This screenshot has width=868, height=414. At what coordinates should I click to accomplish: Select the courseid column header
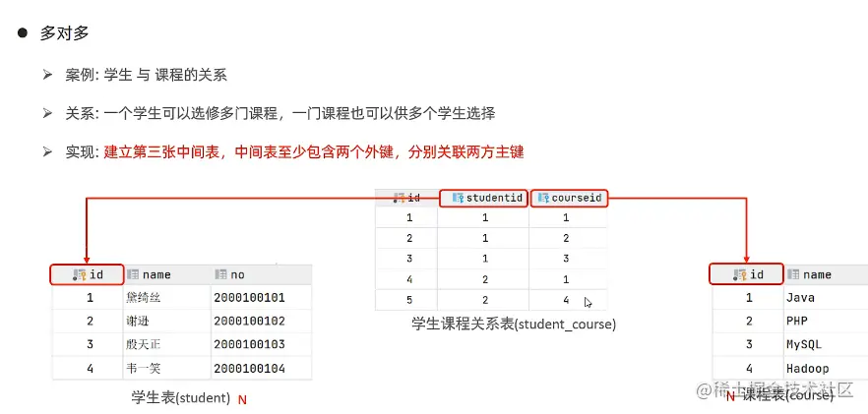pyautogui.click(x=569, y=198)
